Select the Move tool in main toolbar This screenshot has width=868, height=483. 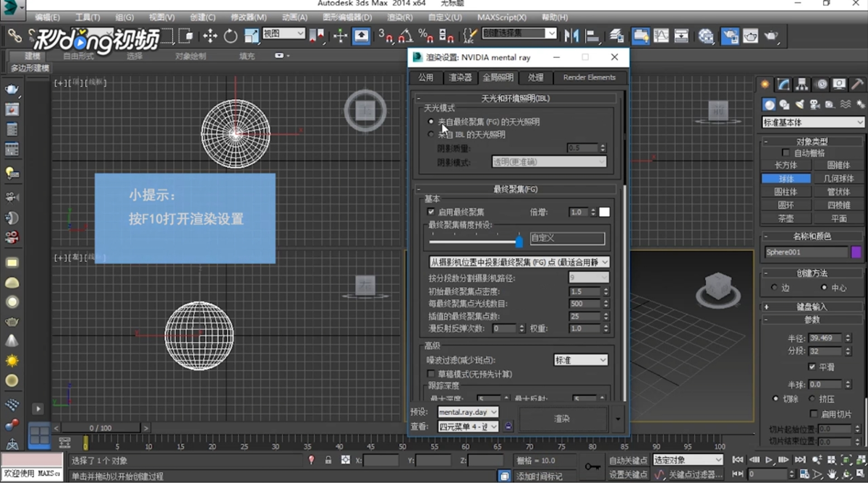pos(210,35)
